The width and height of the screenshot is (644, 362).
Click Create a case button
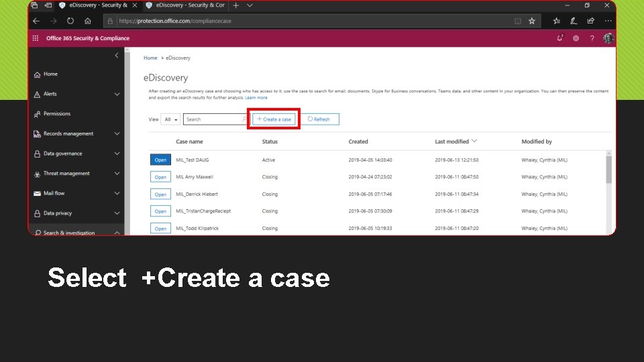(274, 119)
